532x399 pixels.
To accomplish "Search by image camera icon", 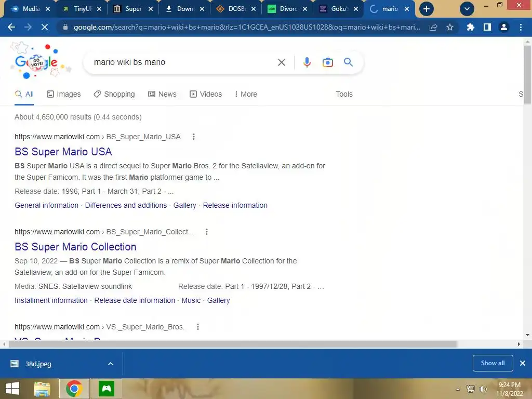I will tap(327, 62).
